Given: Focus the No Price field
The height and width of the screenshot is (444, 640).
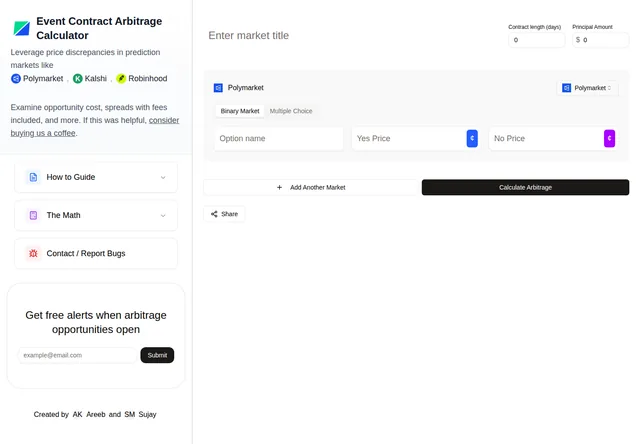Looking at the screenshot, I should coord(546,138).
